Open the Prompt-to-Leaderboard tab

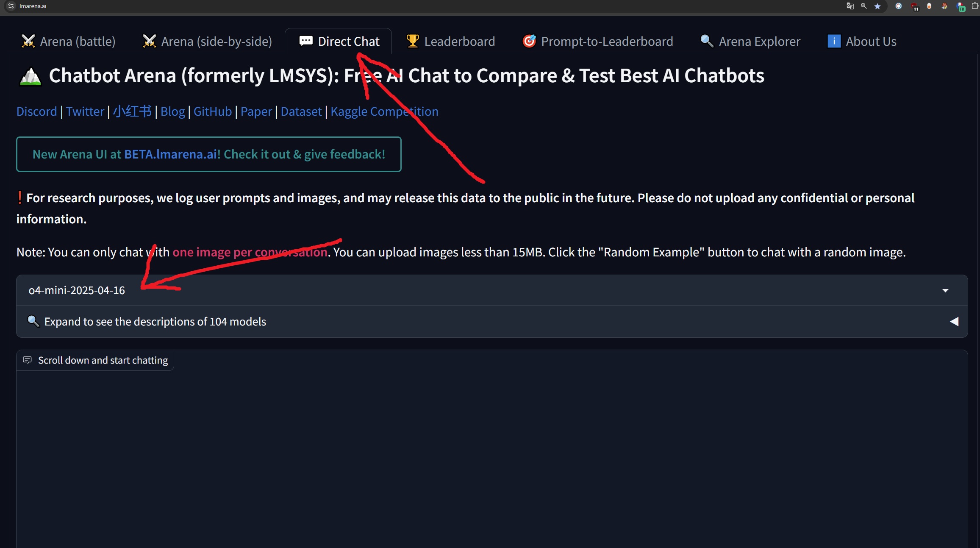[x=598, y=41]
